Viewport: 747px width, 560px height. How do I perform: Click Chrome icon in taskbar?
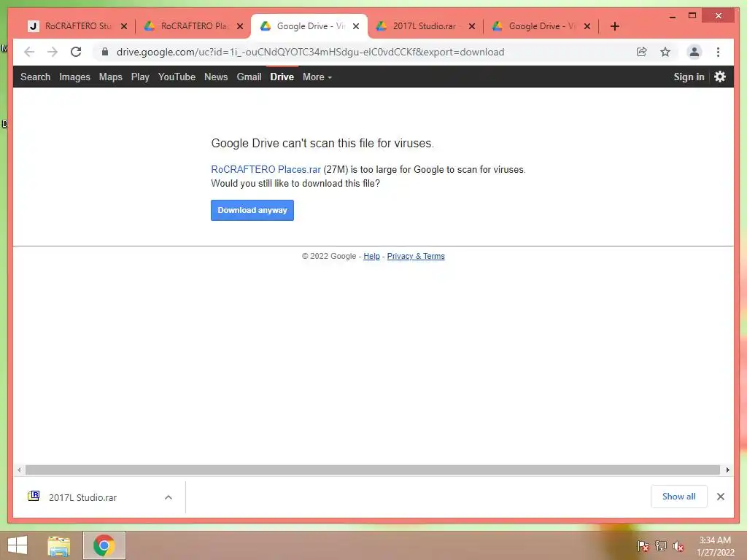104,545
